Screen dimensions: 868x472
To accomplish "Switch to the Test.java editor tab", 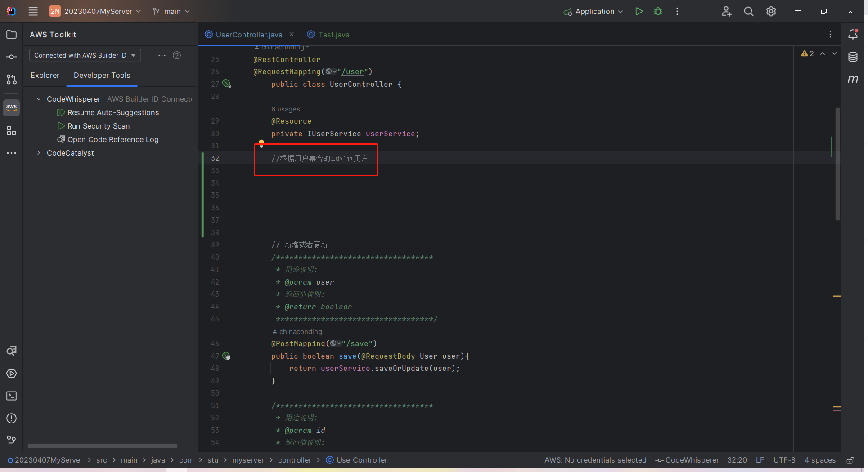I will click(x=333, y=35).
